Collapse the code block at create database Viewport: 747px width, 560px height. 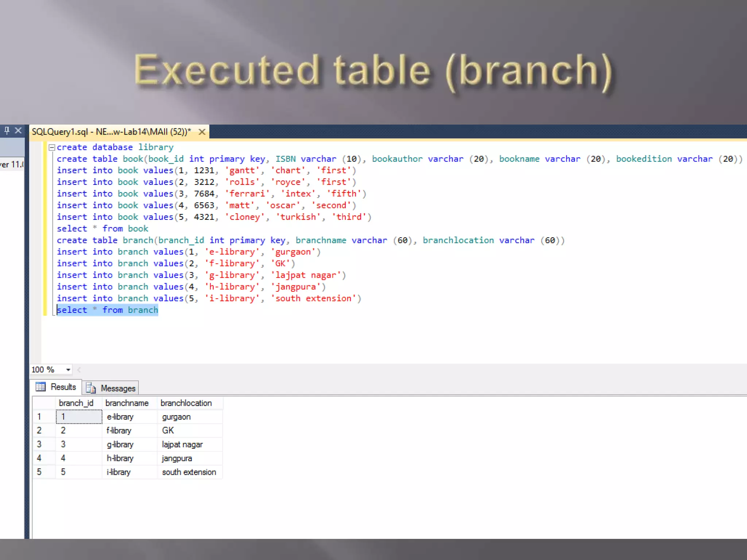tap(52, 147)
